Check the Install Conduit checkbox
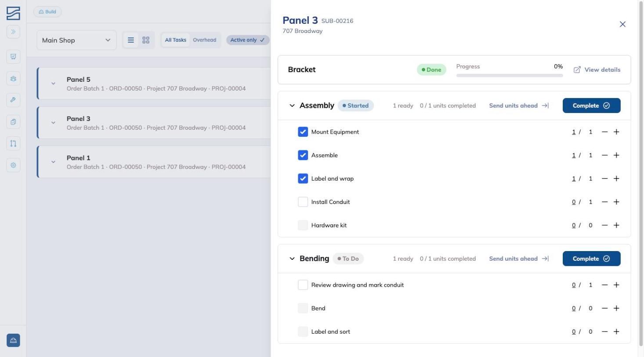The height and width of the screenshot is (357, 644). pos(303,202)
